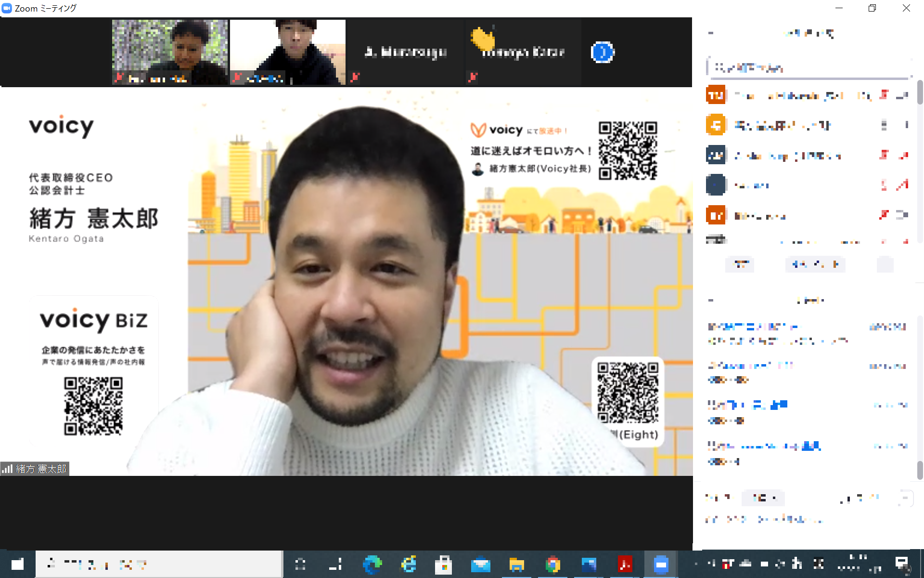Show next page of video thumbnails

[x=603, y=52]
